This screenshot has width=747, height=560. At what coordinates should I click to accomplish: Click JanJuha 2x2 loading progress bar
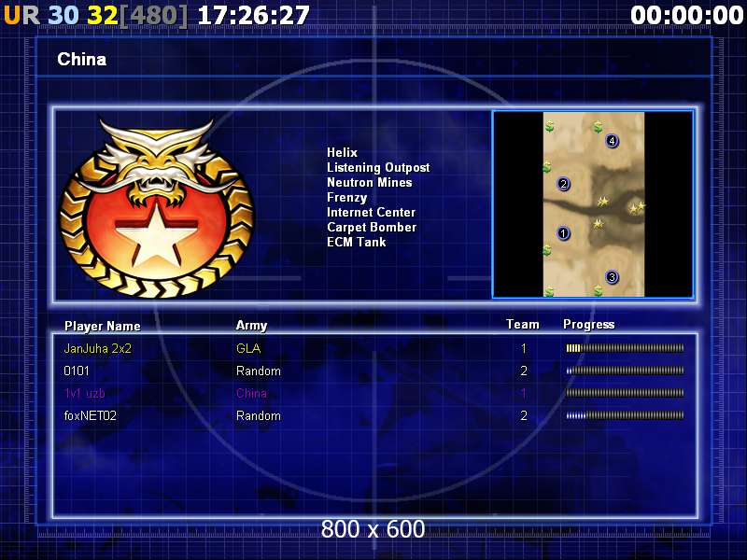click(625, 348)
